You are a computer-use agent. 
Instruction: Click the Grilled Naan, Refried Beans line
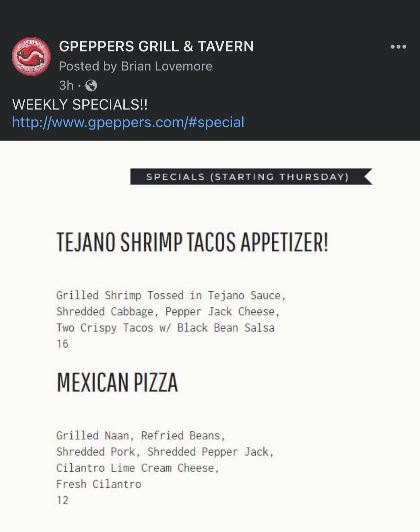tap(140, 436)
